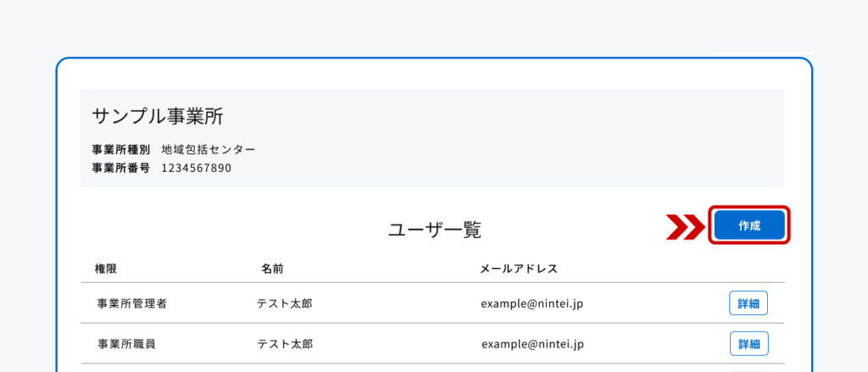Screen dimensions: 868x372
Task: Click the 地域包括センター office type value
Action: point(209,149)
